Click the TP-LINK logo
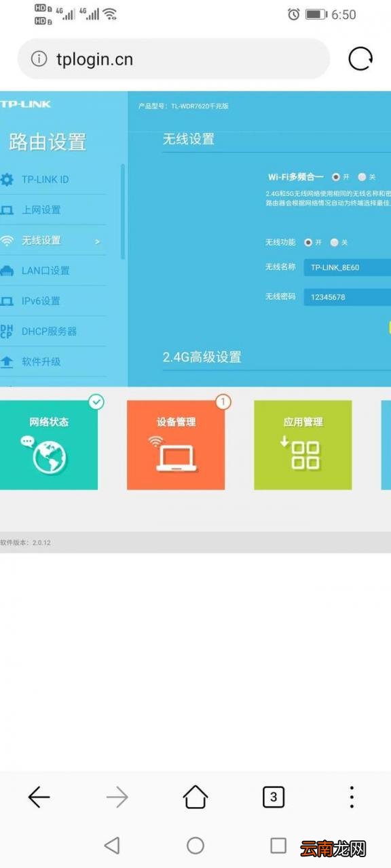Viewport: 391px width, 868px height. pyautogui.click(x=25, y=104)
